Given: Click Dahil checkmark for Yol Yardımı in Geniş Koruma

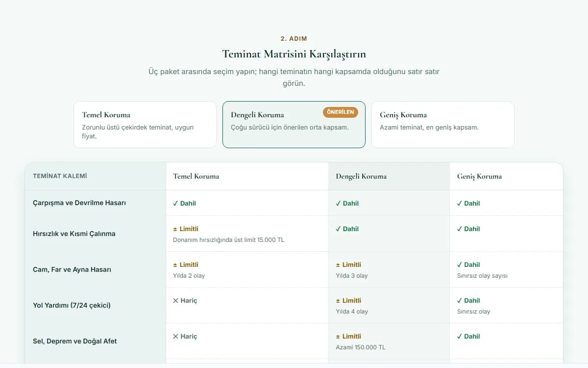Looking at the screenshot, I should click(460, 300).
